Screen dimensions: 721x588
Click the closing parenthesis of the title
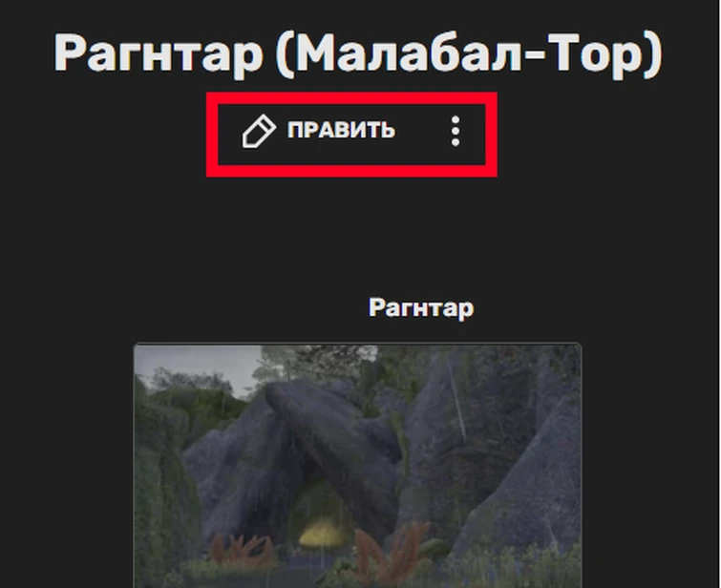tap(655, 54)
